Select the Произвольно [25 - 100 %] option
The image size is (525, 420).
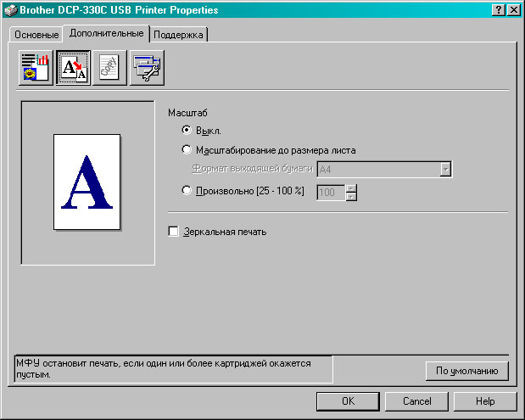pyautogui.click(x=187, y=191)
